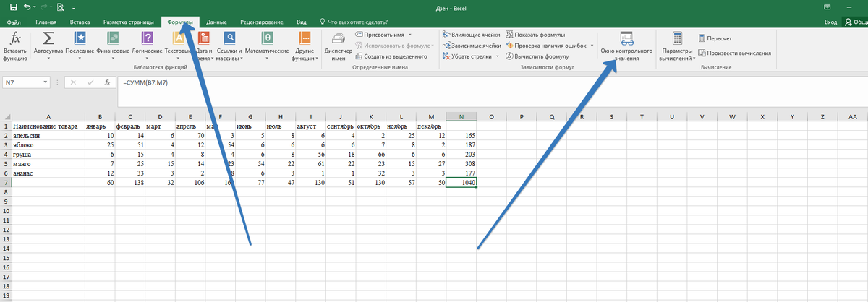Select the total cell showing 138
868x302 pixels.
coord(129,184)
